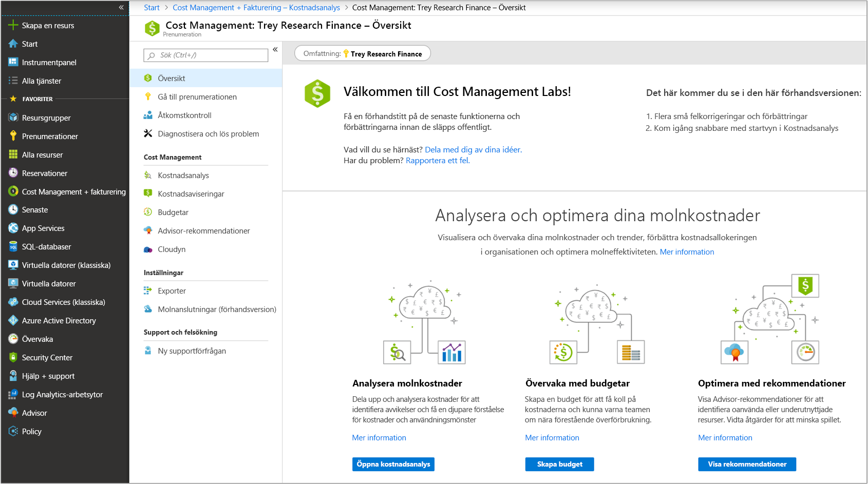Open Mer information link after molneffektiviteten

click(687, 251)
